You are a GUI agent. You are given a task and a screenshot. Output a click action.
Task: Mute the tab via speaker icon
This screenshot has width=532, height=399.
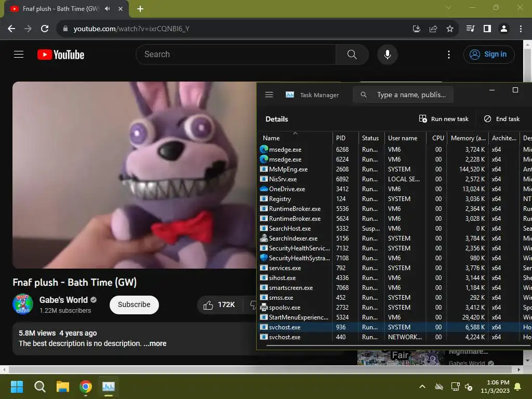pyautogui.click(x=108, y=8)
